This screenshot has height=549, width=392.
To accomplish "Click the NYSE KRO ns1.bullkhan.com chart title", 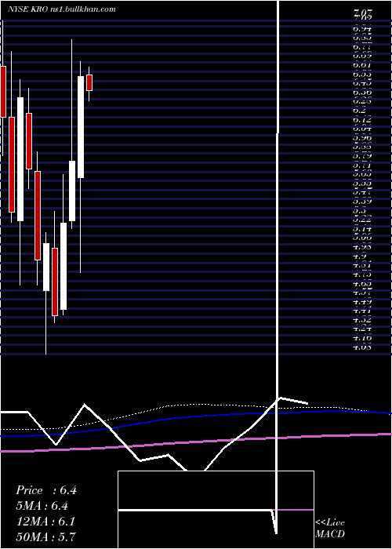I will (x=62, y=9).
